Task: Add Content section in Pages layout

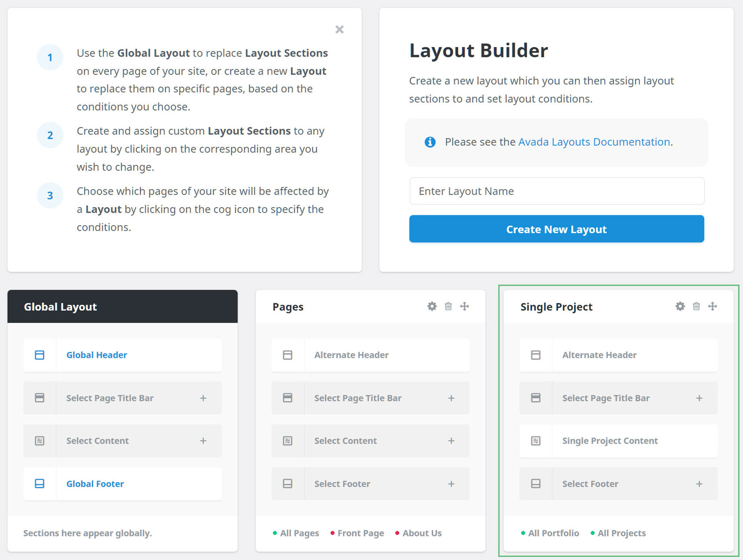Action: click(451, 441)
